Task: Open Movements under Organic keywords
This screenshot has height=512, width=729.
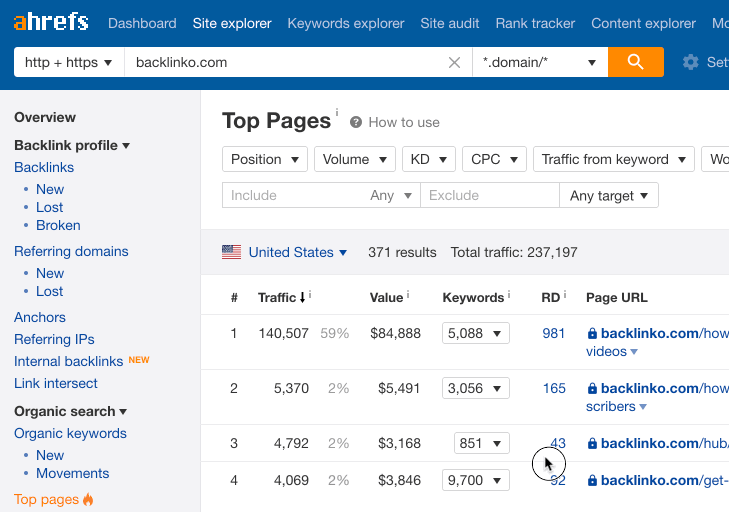Action: (73, 473)
